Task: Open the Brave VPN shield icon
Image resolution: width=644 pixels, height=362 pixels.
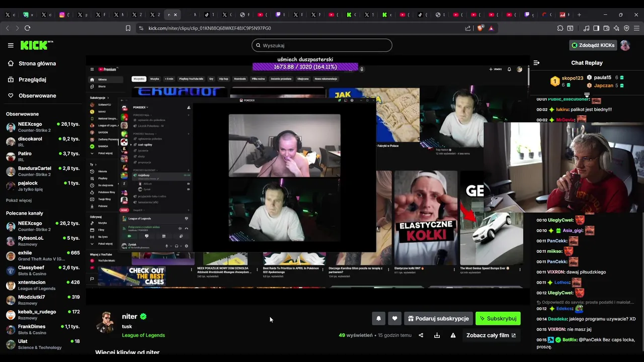Action: tap(626, 28)
